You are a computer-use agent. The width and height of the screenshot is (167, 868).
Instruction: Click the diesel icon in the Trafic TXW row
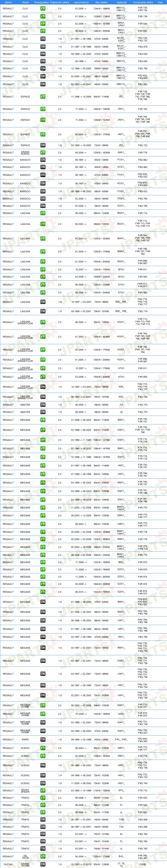tap(43, 820)
